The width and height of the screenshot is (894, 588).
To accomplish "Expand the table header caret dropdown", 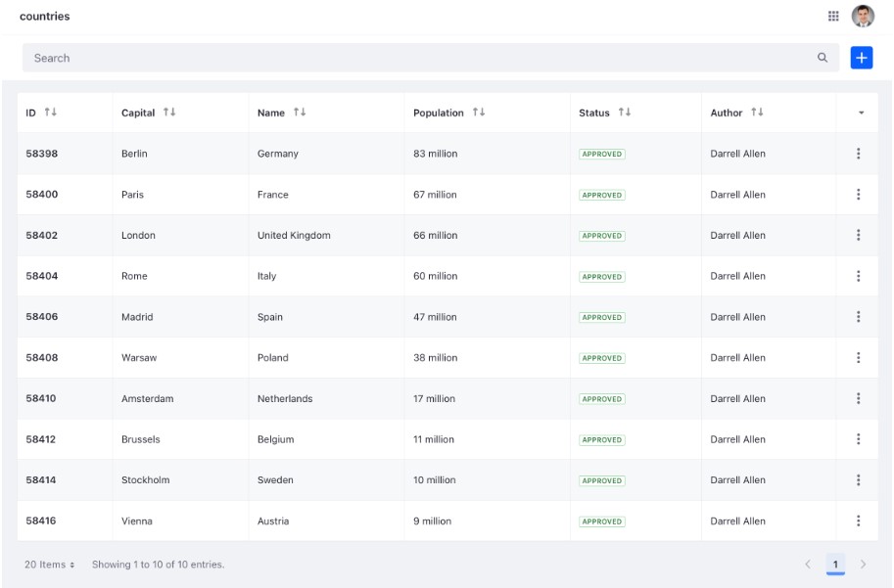I will coord(861,113).
